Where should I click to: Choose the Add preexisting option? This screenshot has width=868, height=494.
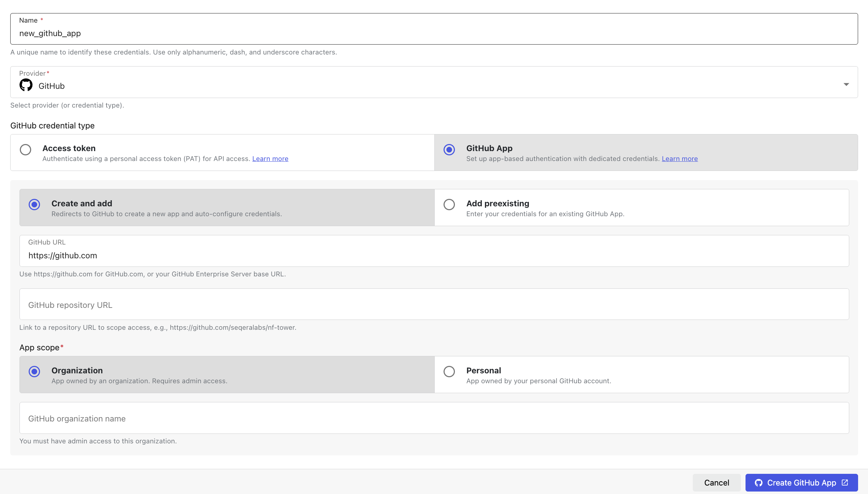(x=449, y=205)
